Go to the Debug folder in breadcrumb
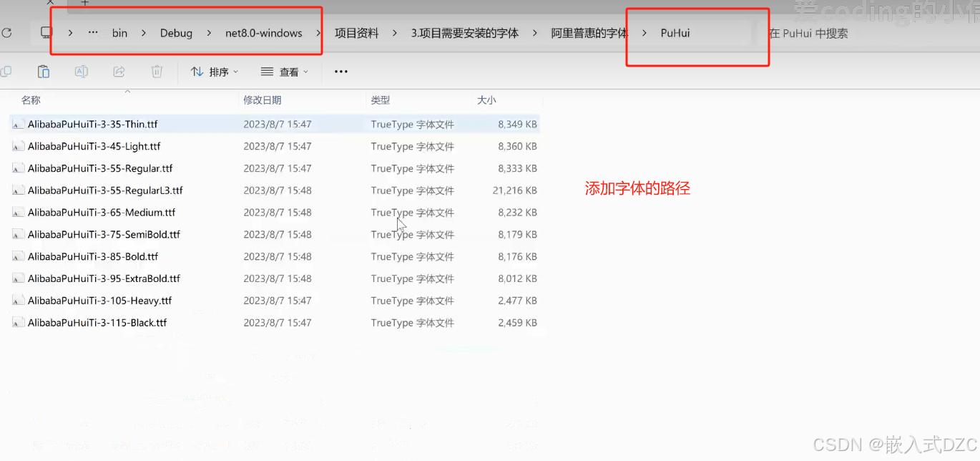Image resolution: width=980 pixels, height=461 pixels. (176, 33)
